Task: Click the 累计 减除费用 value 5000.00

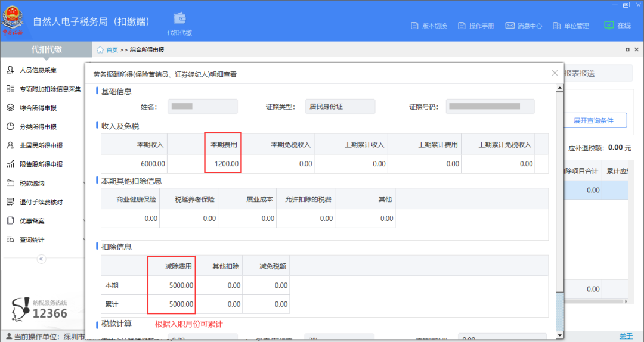Action: (181, 304)
